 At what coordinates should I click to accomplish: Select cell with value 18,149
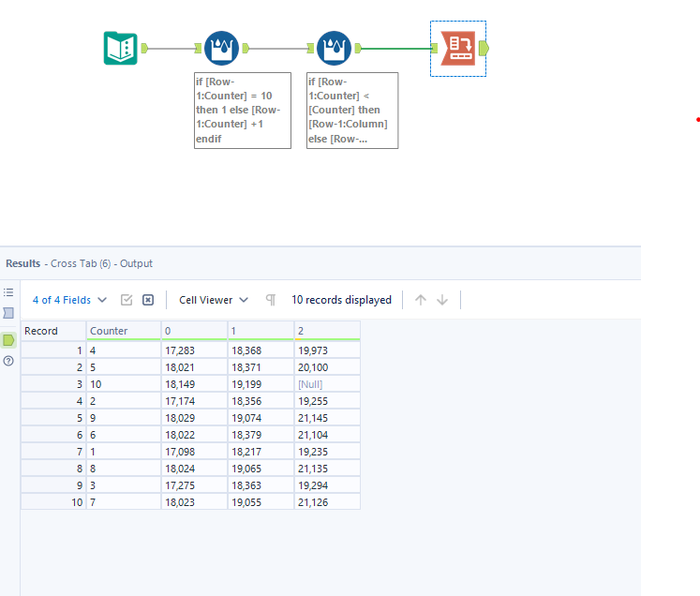click(194, 384)
